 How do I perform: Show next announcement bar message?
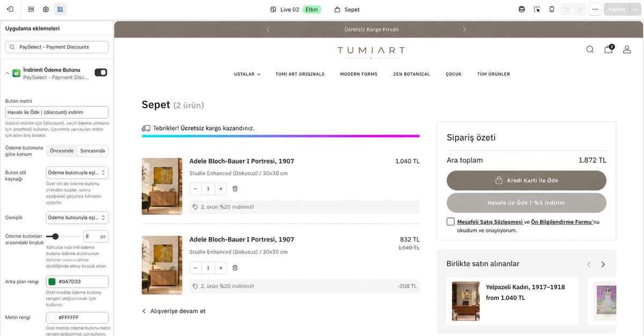tap(464, 29)
